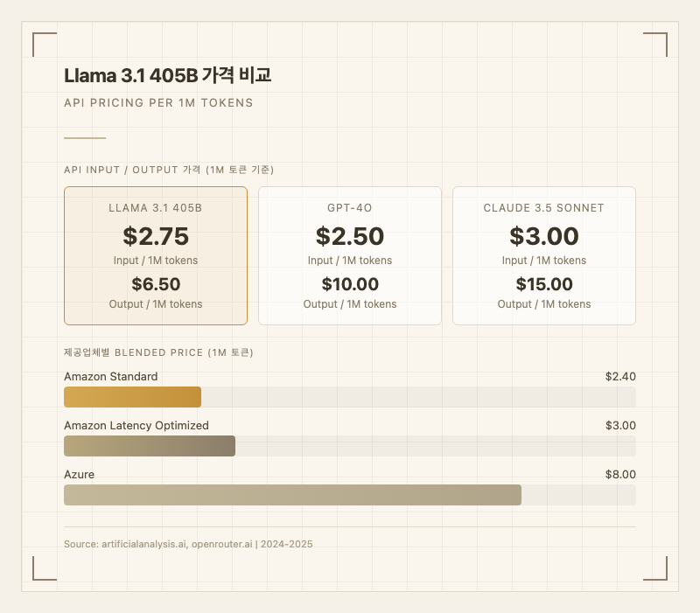Click the $15.00 Claude output price
The width and height of the screenshot is (700, 613).
pos(543,284)
